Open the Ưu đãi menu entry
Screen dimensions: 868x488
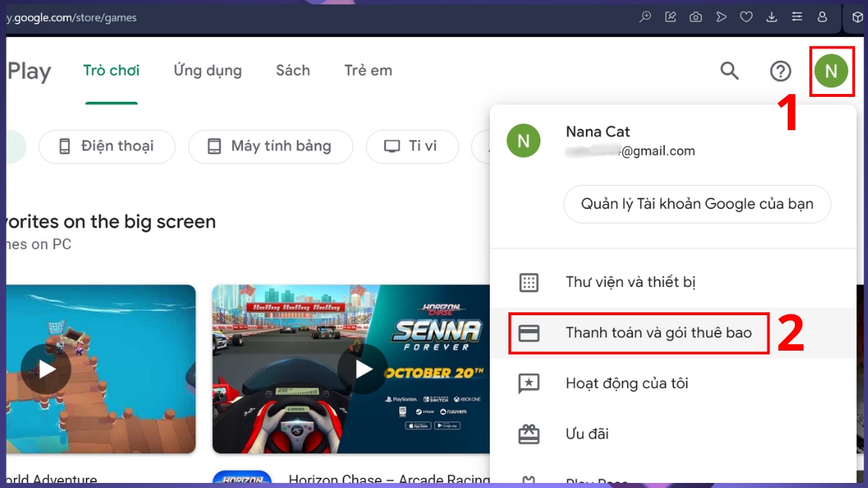pos(673,434)
